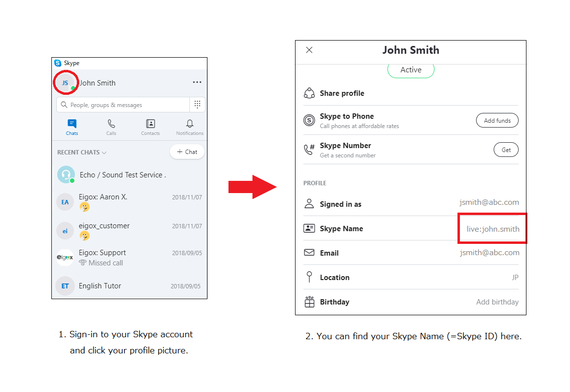Close the John Smith profile panel

[x=309, y=50]
